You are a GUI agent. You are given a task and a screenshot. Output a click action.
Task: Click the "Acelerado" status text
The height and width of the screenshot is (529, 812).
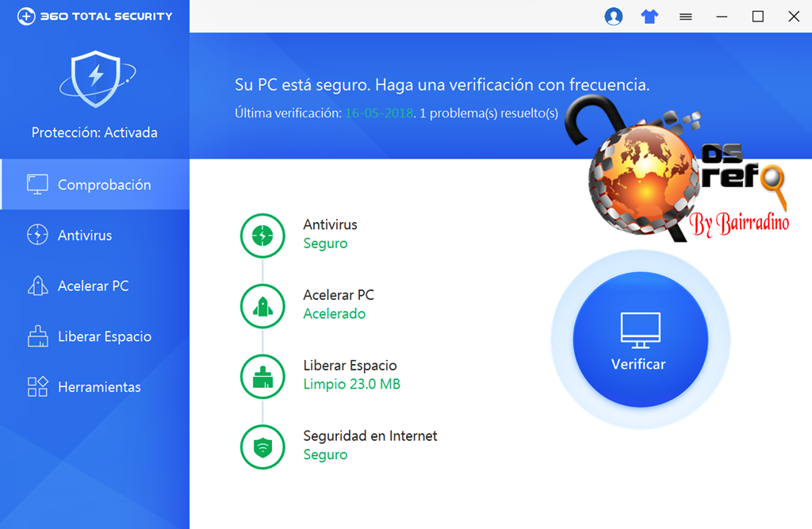[x=335, y=314]
